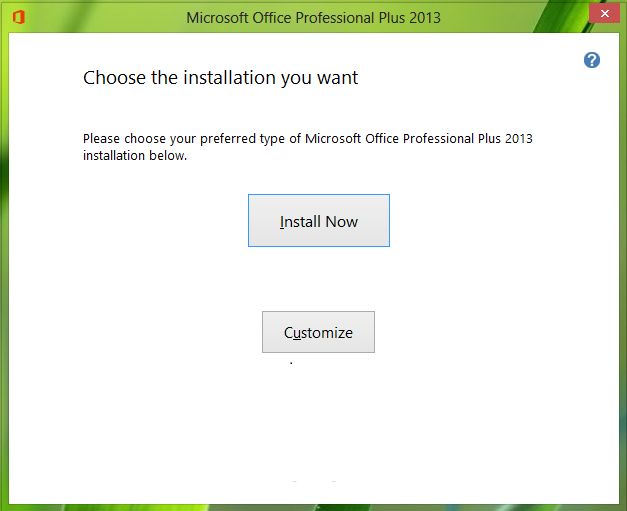Close the Office setup window

[x=605, y=14]
